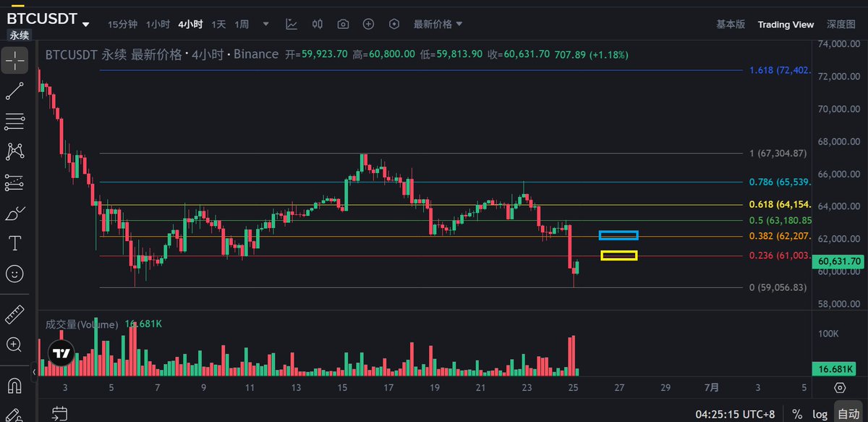Screen dimensions: 868x422
Task: Select the brush drawing tool
Action: [14, 214]
